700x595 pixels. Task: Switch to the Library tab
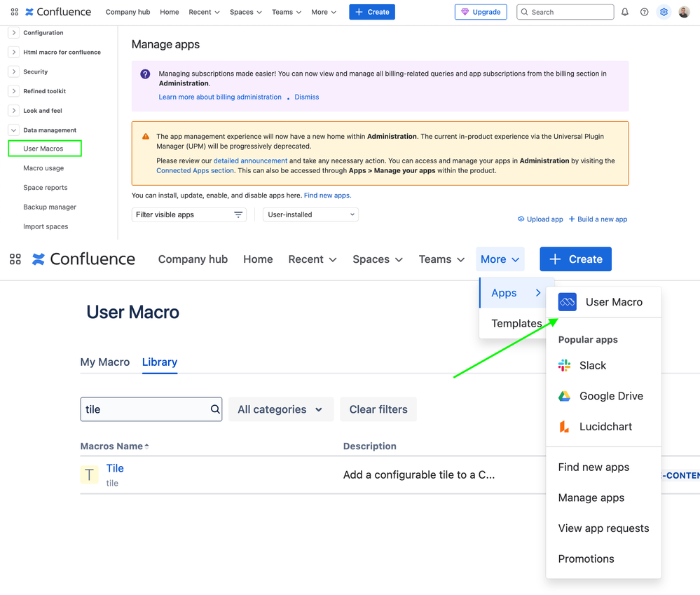pyautogui.click(x=160, y=362)
